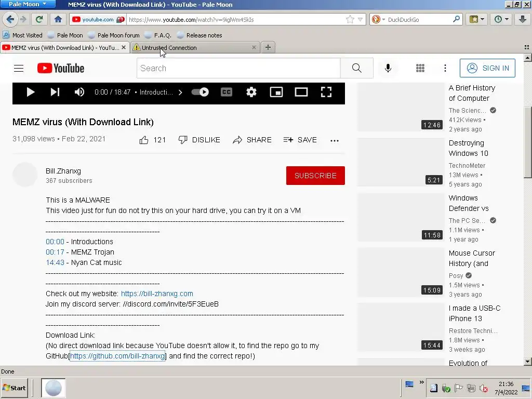Enable theater mode on the player

(301, 92)
